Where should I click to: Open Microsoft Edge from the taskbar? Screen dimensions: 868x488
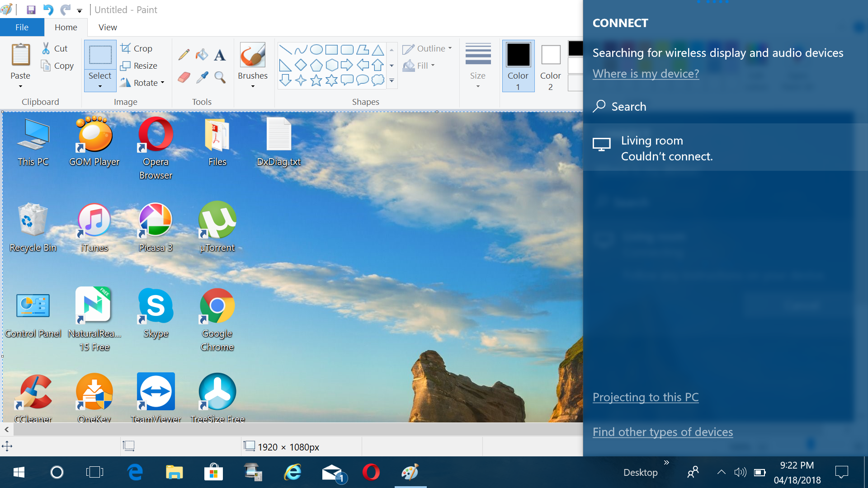tap(135, 473)
